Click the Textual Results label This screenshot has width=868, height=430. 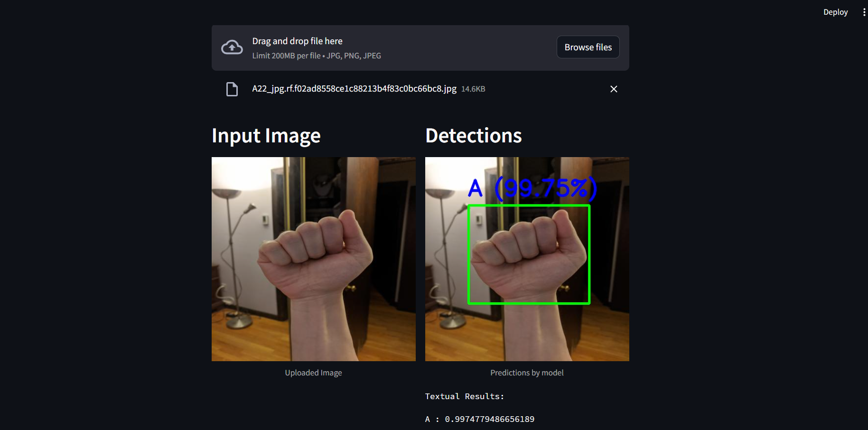click(464, 396)
